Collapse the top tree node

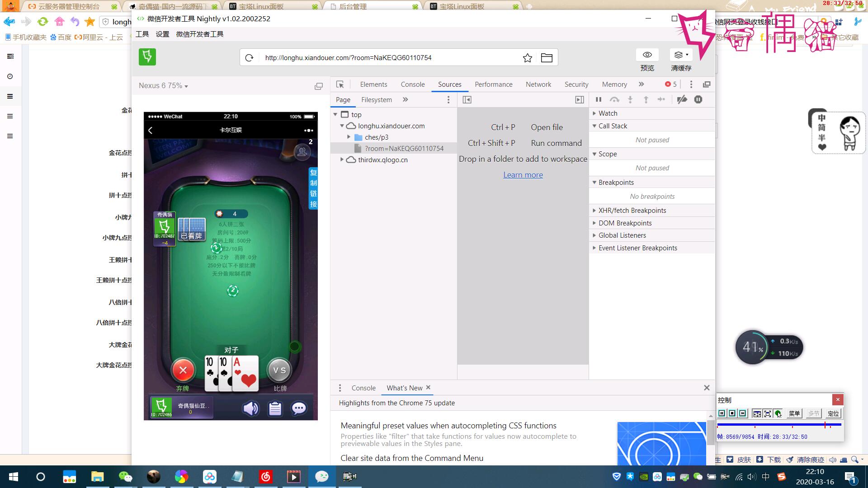[335, 115]
